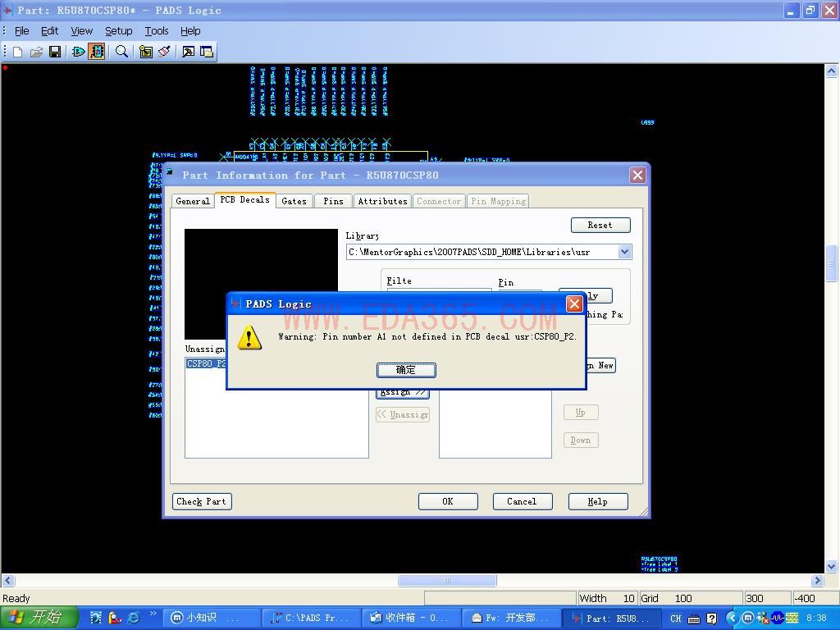Click the Edit Gate toolbar icon
Viewport: 840px width, 630px height.
[79, 52]
